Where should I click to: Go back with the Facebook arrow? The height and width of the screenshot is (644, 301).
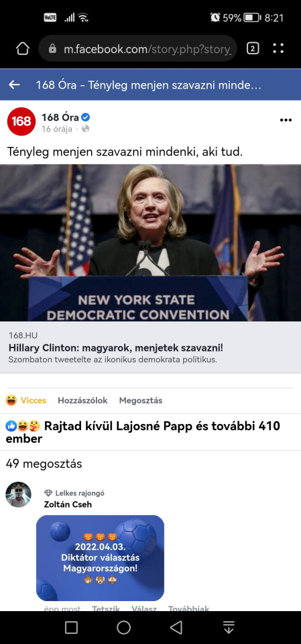click(x=14, y=85)
